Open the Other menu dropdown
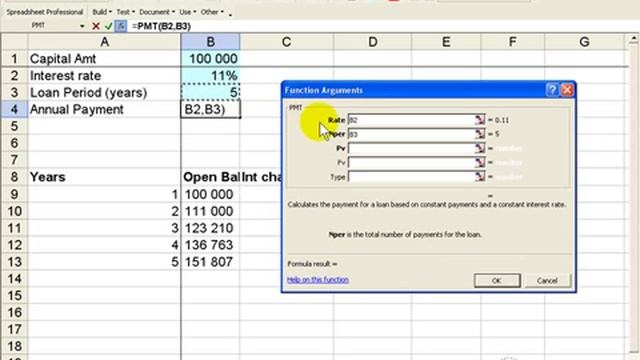The width and height of the screenshot is (640, 360). (x=212, y=12)
